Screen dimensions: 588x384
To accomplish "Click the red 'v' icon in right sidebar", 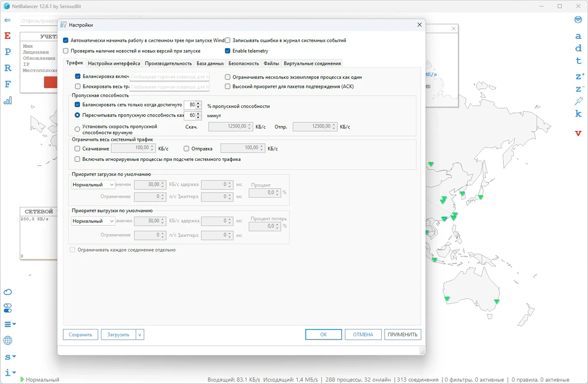I will pos(578,133).
